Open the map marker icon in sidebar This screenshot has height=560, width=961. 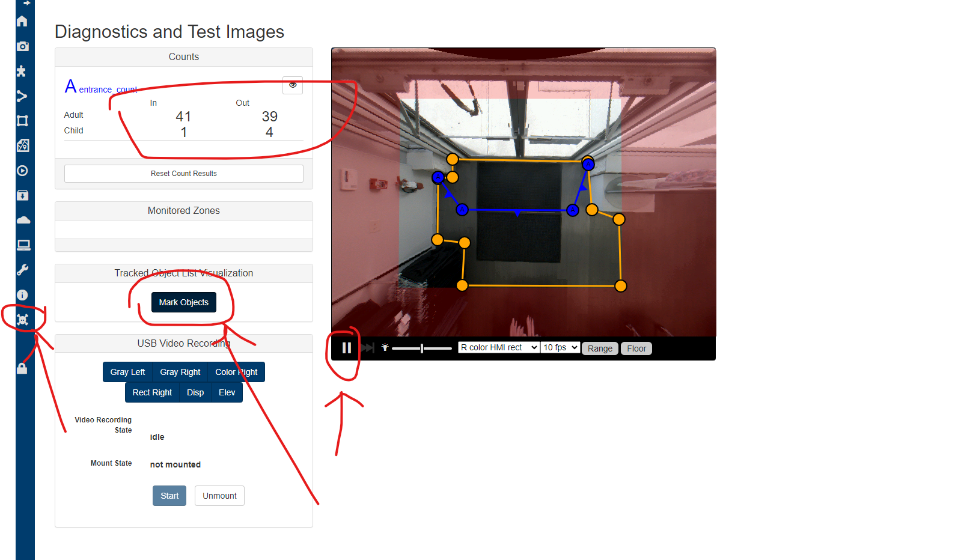(22, 145)
